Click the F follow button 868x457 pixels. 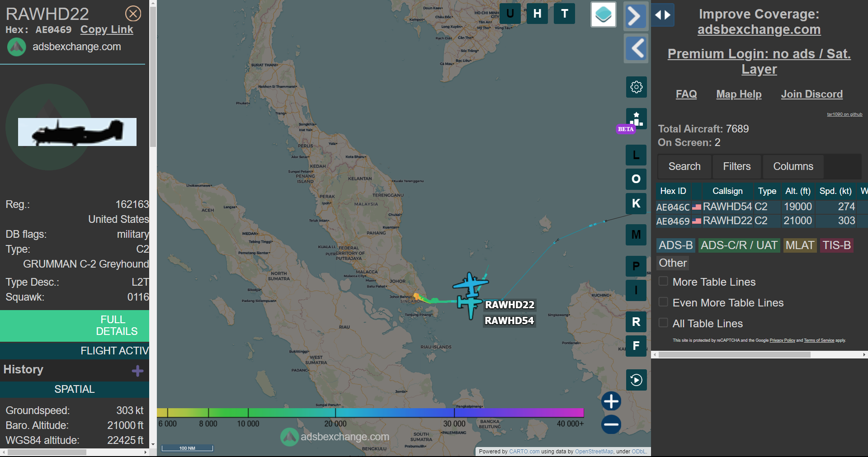pyautogui.click(x=636, y=346)
